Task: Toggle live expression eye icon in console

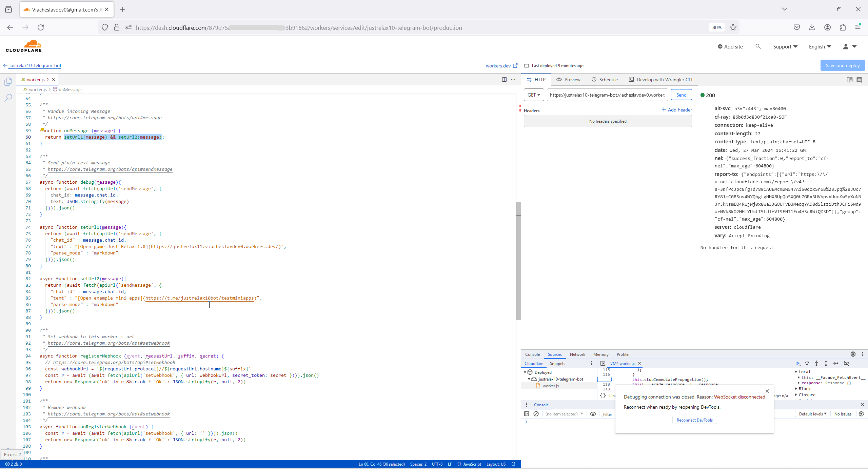Action: click(593, 414)
